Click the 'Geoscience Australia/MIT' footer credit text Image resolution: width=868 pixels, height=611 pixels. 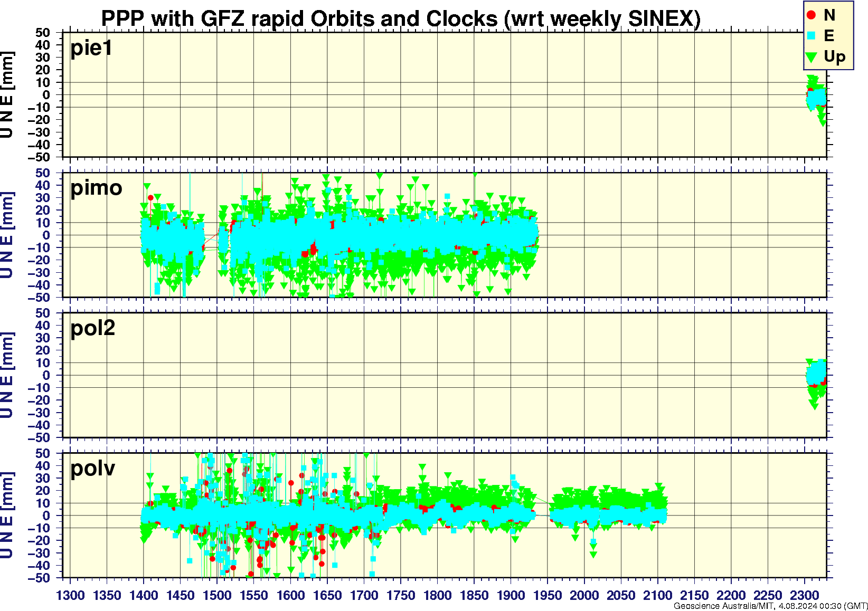point(723,606)
